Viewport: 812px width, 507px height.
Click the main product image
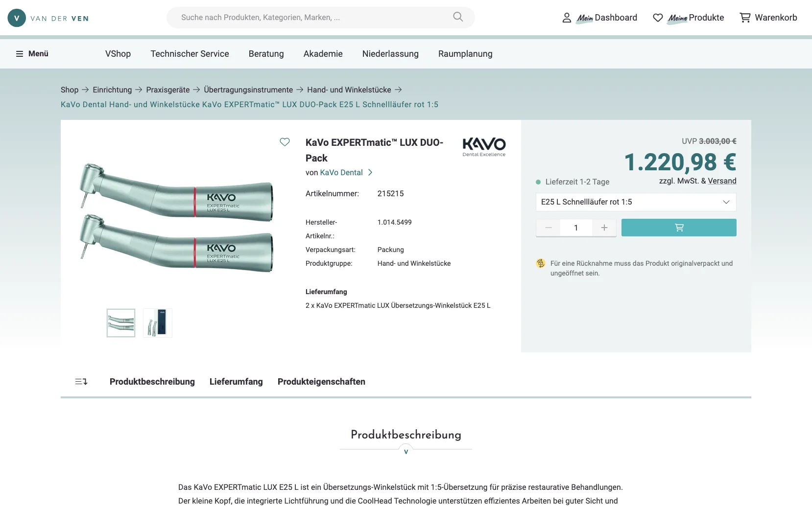pos(176,218)
